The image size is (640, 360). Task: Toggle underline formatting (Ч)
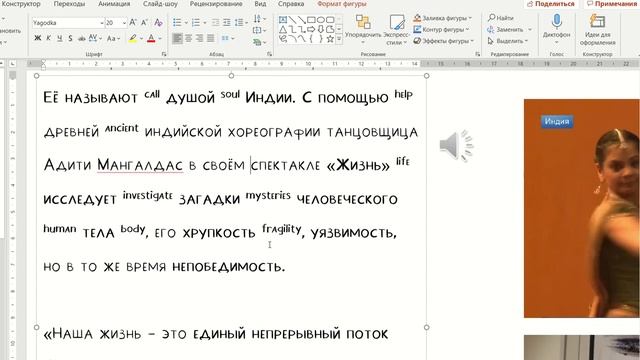60,38
